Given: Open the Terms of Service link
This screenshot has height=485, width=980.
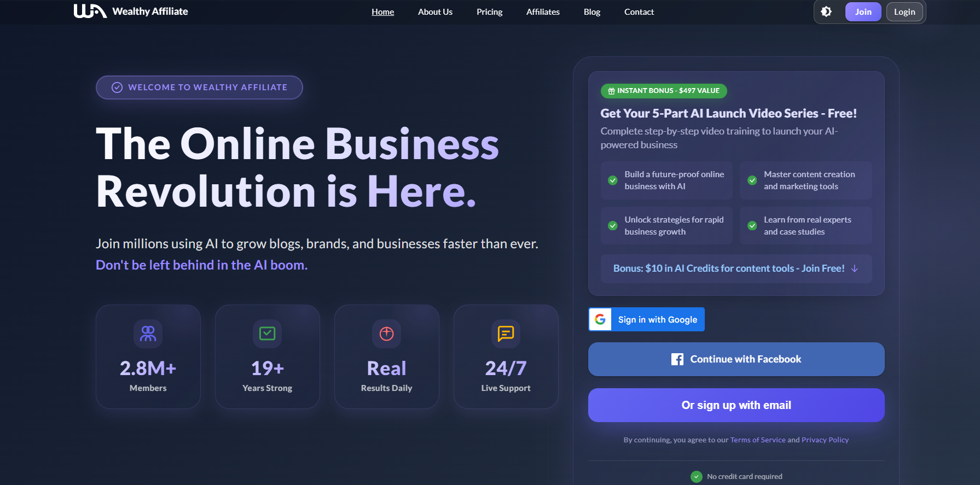Looking at the screenshot, I should pos(758,440).
